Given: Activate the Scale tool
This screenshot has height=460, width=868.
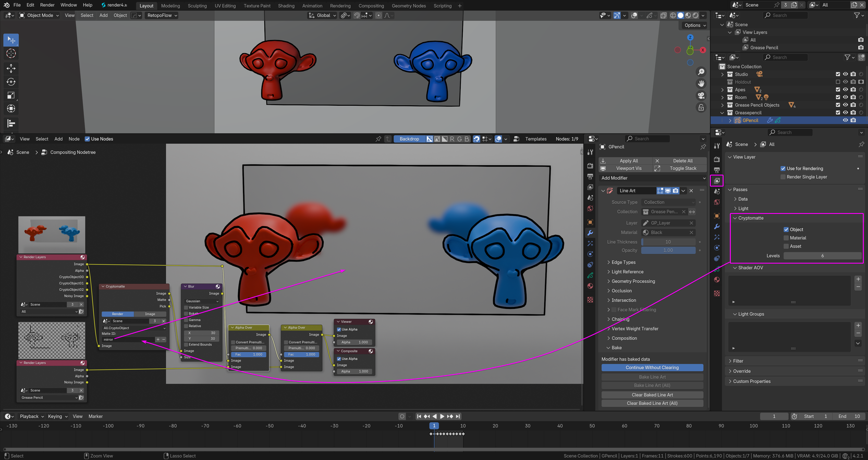Looking at the screenshot, I should tap(11, 95).
